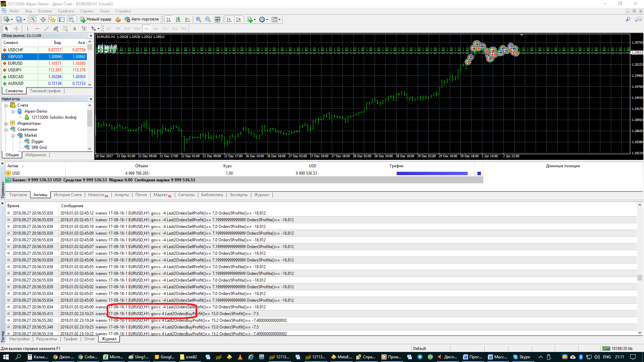Switch to Тиковый график tab
The width and height of the screenshot is (644, 362).
point(45,91)
